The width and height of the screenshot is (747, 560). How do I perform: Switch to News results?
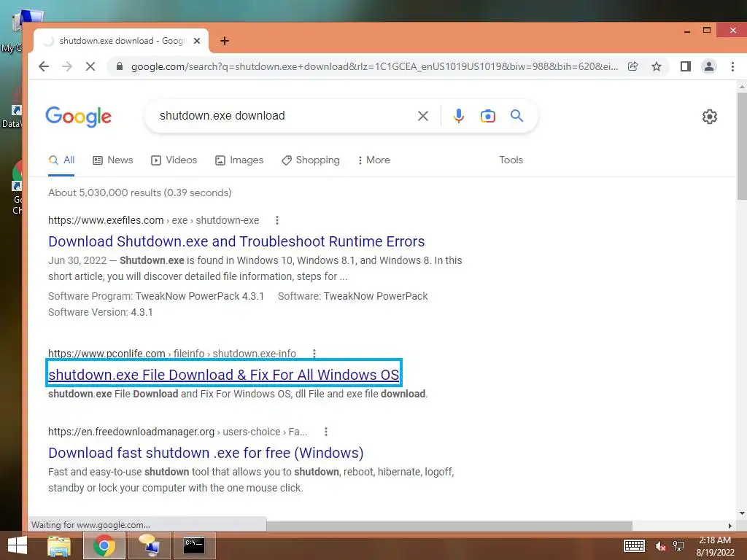pos(113,160)
